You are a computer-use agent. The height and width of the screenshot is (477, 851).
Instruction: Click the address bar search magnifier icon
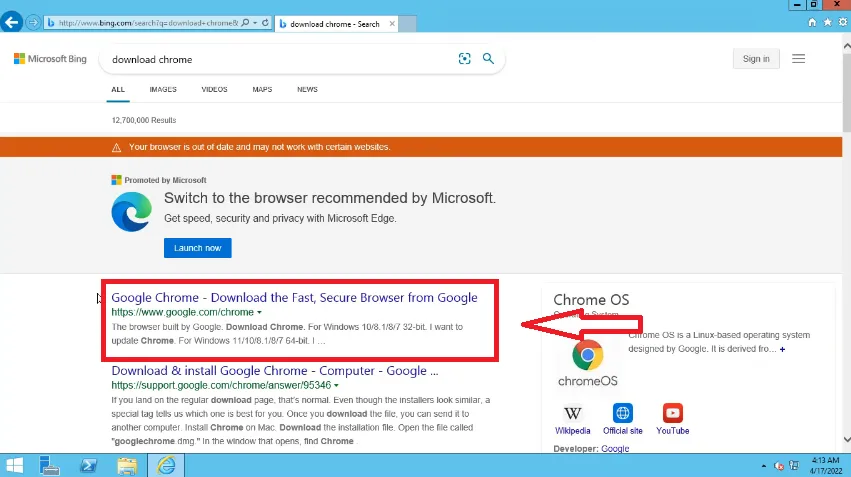point(245,23)
